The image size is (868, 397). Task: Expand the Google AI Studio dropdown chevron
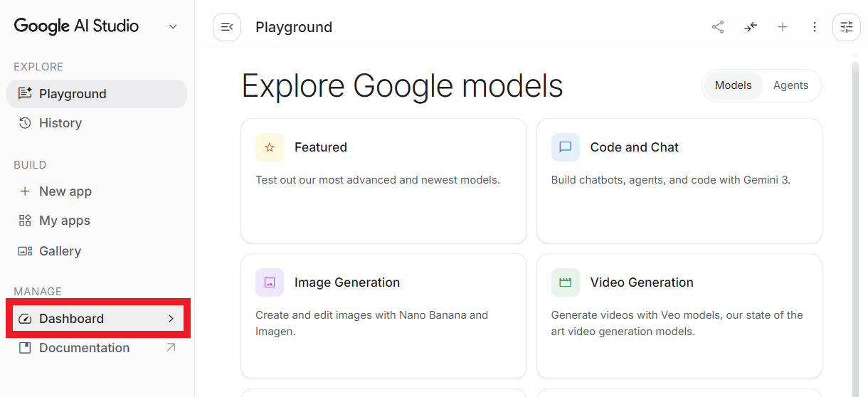tap(172, 27)
